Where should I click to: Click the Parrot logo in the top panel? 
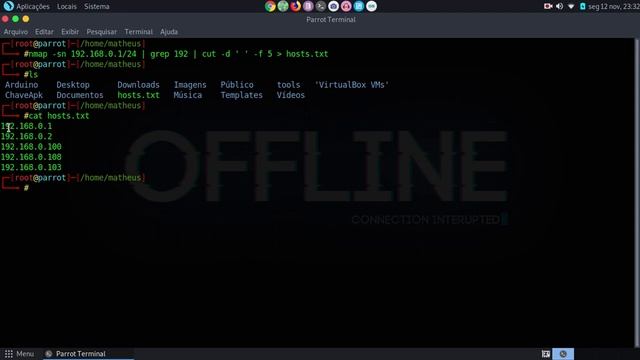pos(8,6)
